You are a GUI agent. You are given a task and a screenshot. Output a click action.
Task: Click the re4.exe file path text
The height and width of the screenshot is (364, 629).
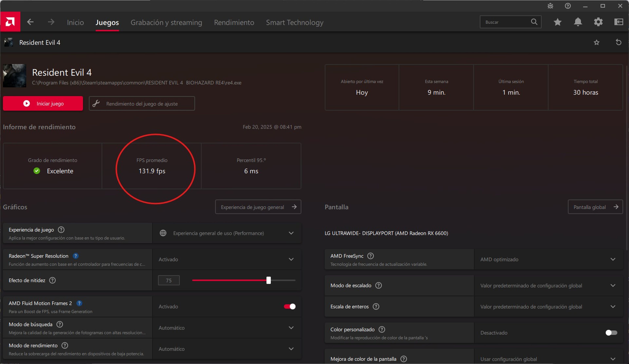coord(137,83)
